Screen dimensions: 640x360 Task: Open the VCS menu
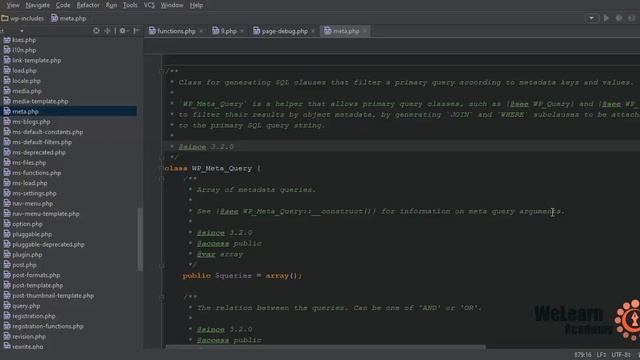click(149, 5)
